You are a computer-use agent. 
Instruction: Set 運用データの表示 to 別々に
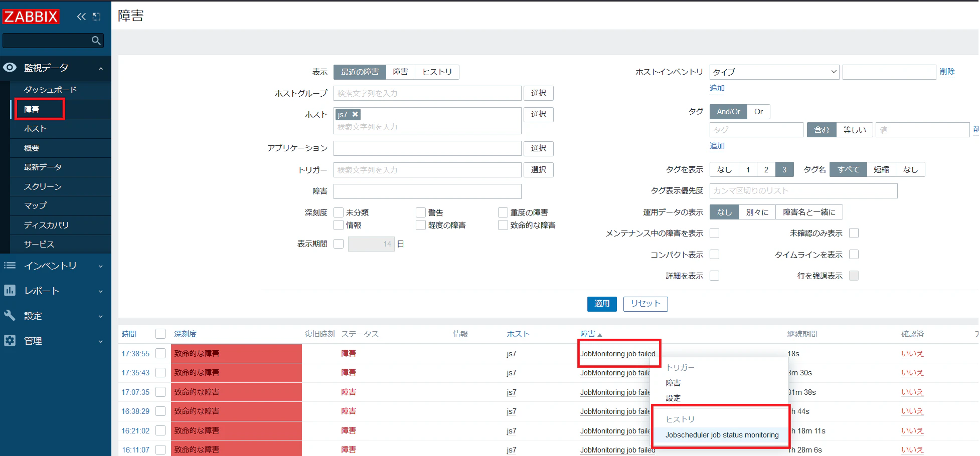pyautogui.click(x=757, y=212)
